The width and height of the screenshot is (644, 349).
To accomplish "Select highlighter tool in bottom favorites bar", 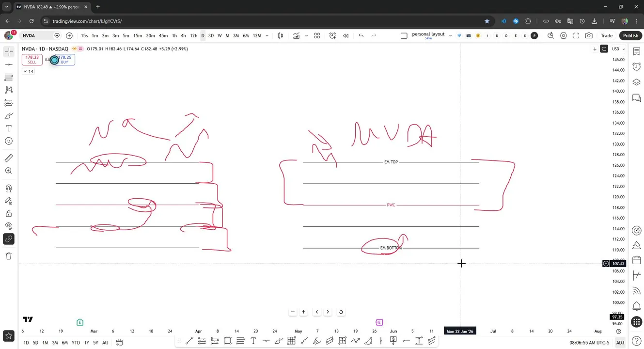I will pos(317,341).
